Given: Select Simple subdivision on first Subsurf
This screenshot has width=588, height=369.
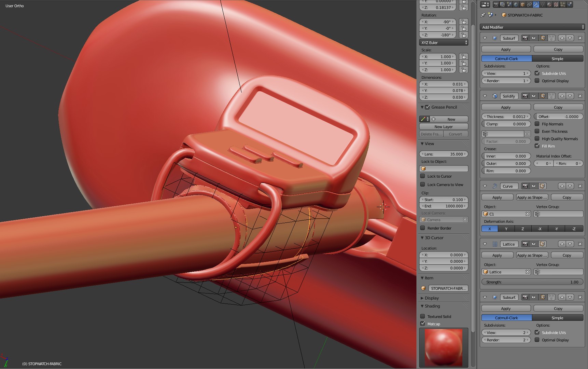Looking at the screenshot, I should click(558, 59).
